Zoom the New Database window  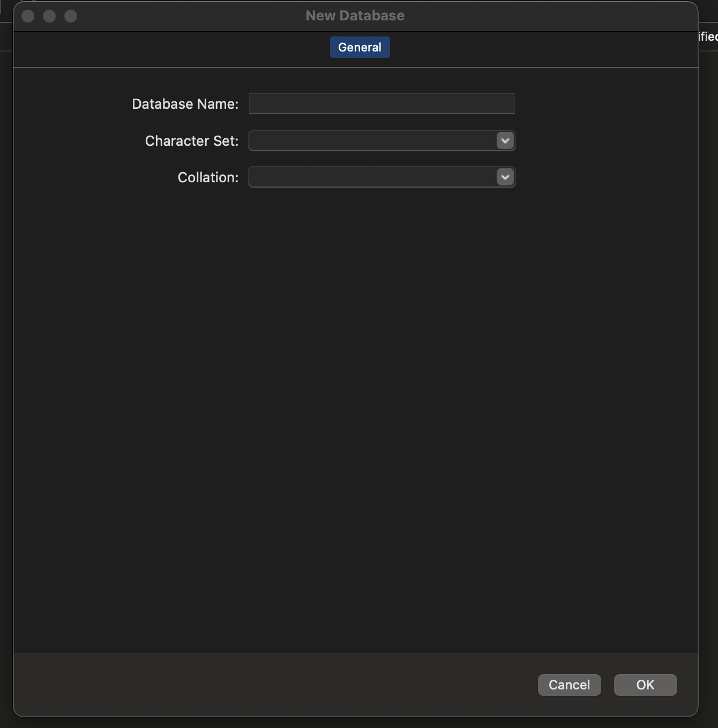71,16
